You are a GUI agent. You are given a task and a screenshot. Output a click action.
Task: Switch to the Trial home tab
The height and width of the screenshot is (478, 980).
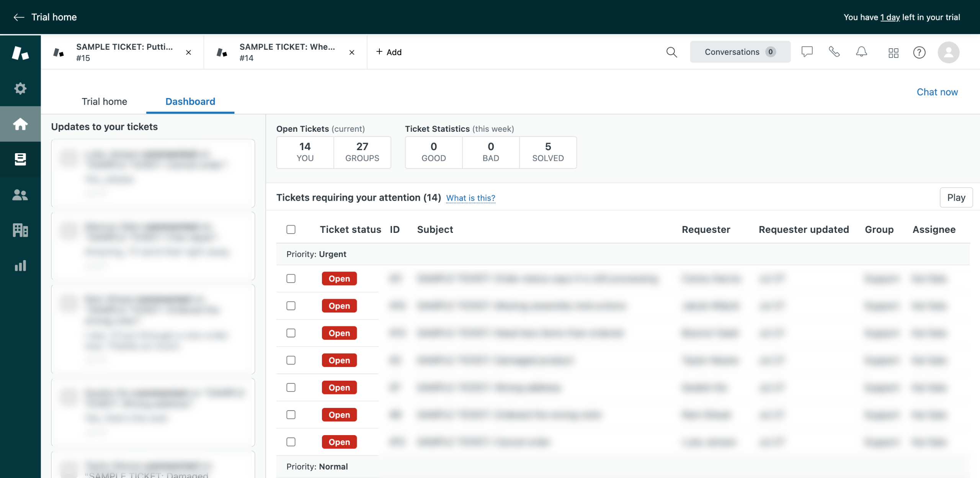[104, 101]
